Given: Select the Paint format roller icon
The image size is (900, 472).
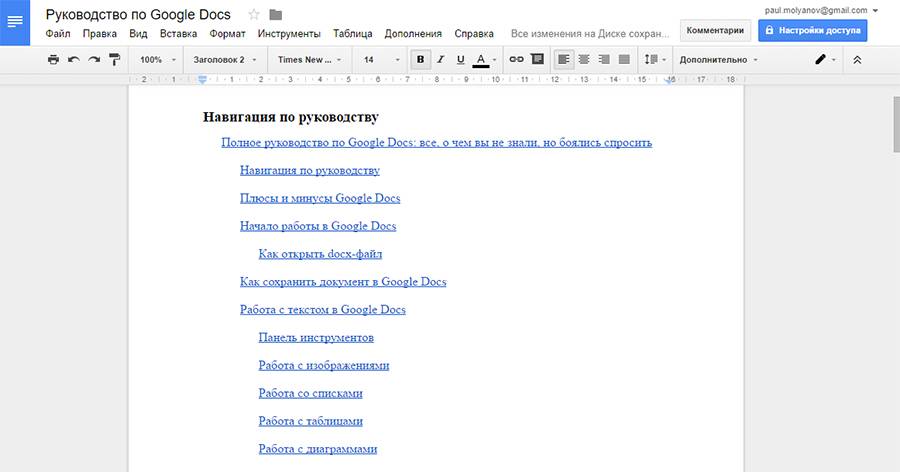Looking at the screenshot, I should 114,60.
